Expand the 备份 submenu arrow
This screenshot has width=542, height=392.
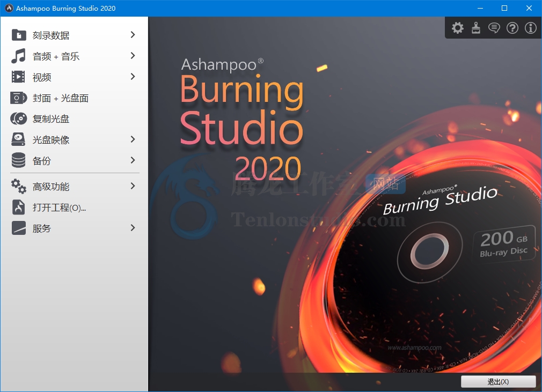[133, 160]
